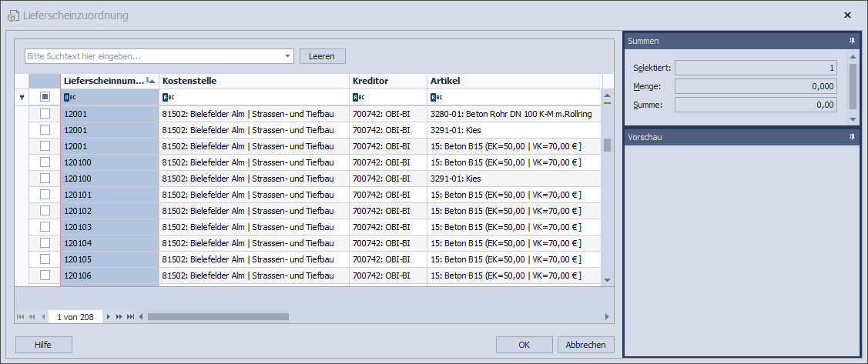Toggle the select-all checkbox in filter row
The height and width of the screenshot is (364, 868).
point(45,97)
